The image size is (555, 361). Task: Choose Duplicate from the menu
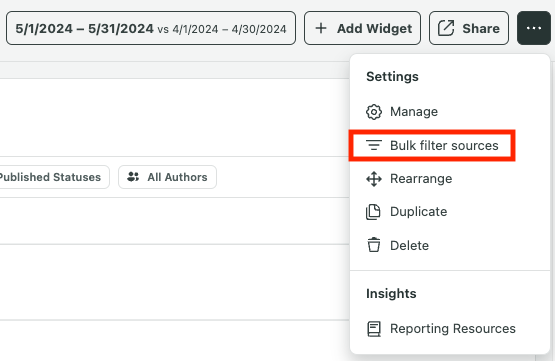point(450,212)
